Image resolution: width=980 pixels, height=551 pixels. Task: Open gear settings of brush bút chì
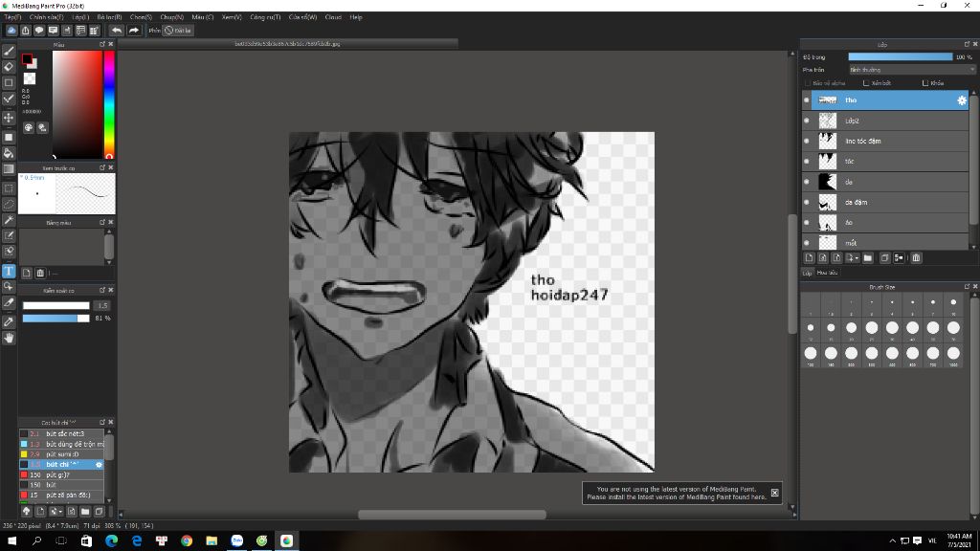[x=99, y=465]
